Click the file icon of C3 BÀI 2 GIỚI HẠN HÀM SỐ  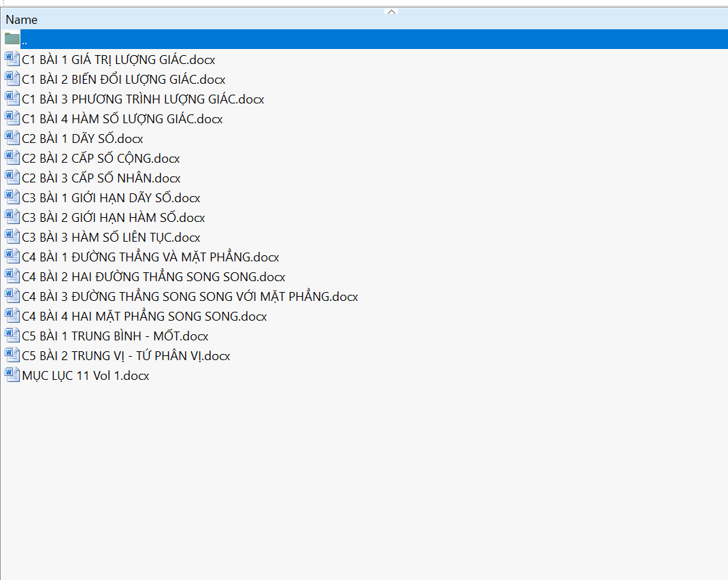coord(12,217)
